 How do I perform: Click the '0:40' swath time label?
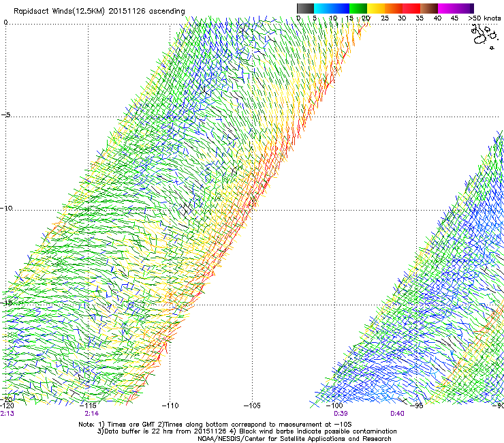(x=397, y=414)
